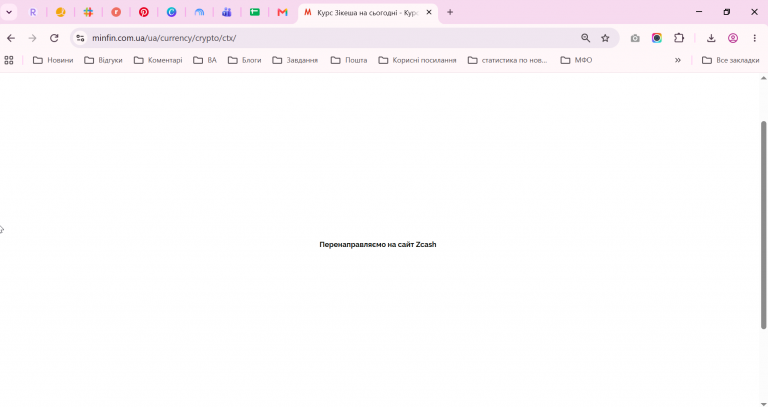The width and height of the screenshot is (768, 407).
Task: Switch to the blue C pinned tab
Action: point(171,12)
